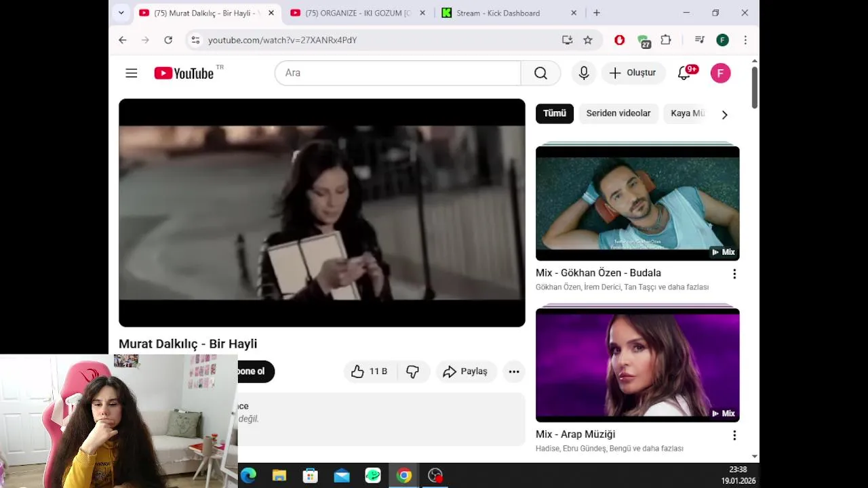The height and width of the screenshot is (488, 868).
Task: Bookmark this page with star icon
Action: pyautogui.click(x=588, y=40)
